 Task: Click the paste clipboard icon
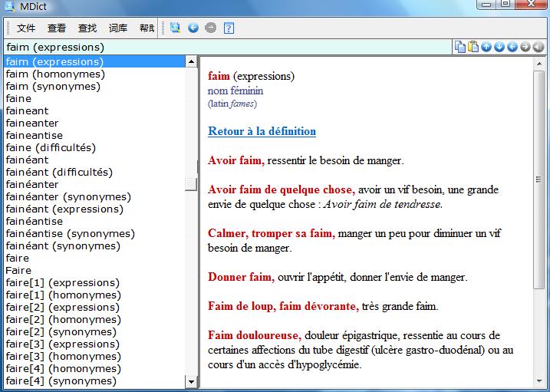pyautogui.click(x=473, y=47)
